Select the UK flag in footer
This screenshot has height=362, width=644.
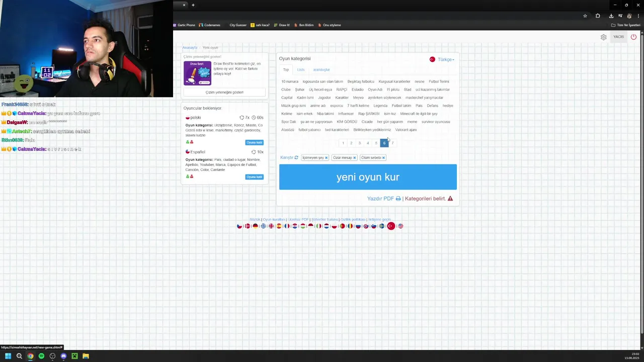271,226
